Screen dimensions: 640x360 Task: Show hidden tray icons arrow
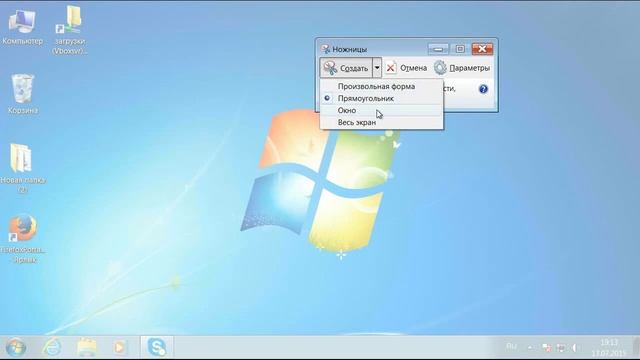(x=530, y=347)
